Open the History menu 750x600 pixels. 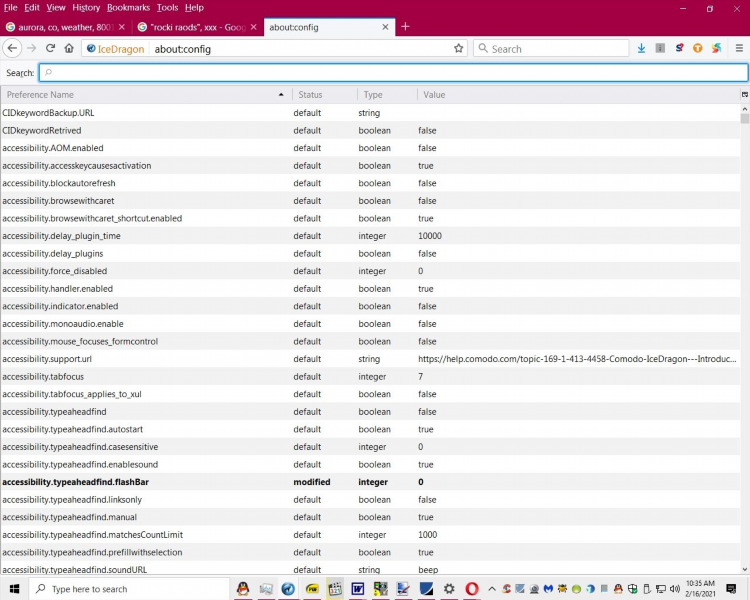86,8
